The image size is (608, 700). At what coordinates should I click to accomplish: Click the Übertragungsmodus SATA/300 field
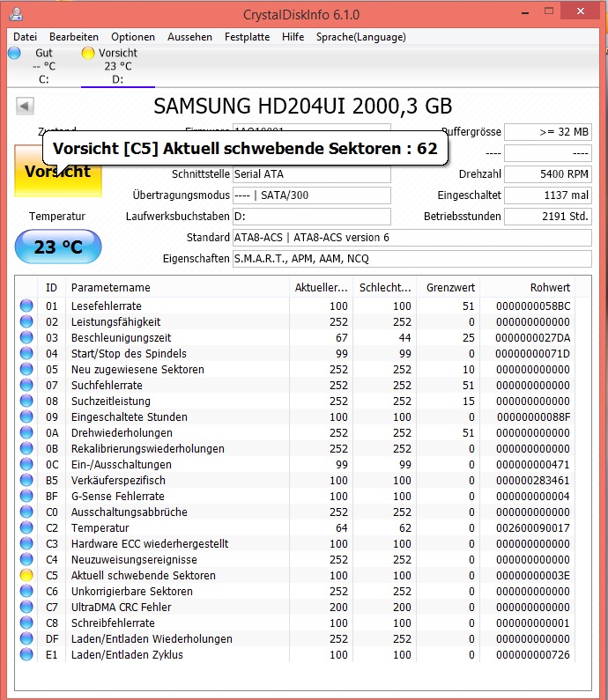312,195
